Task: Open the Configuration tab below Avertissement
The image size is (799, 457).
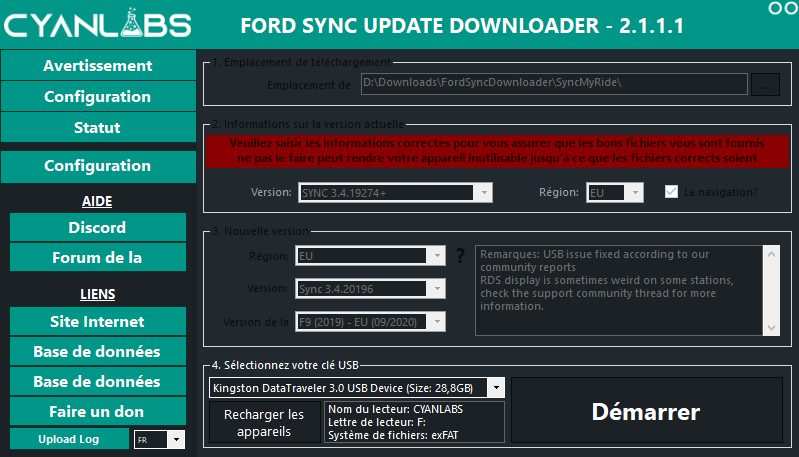Action: 98,96
